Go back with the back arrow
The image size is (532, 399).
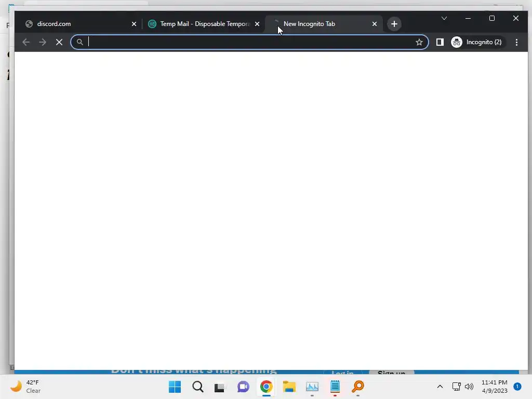pyautogui.click(x=26, y=42)
